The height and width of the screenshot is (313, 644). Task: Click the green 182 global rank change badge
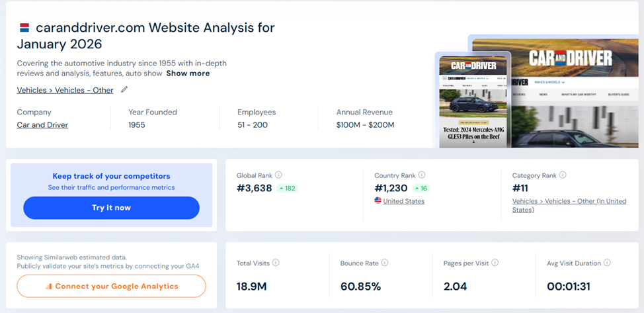pyautogui.click(x=287, y=189)
